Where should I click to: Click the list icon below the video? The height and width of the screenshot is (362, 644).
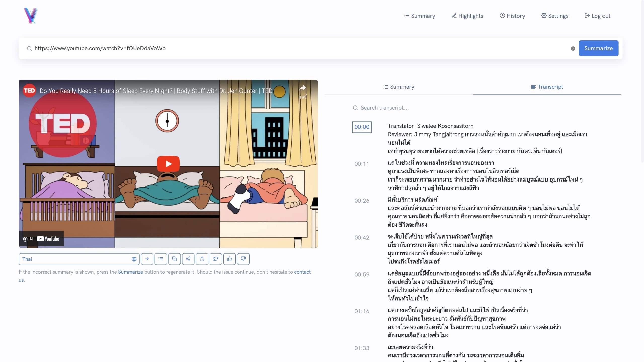[x=161, y=259]
